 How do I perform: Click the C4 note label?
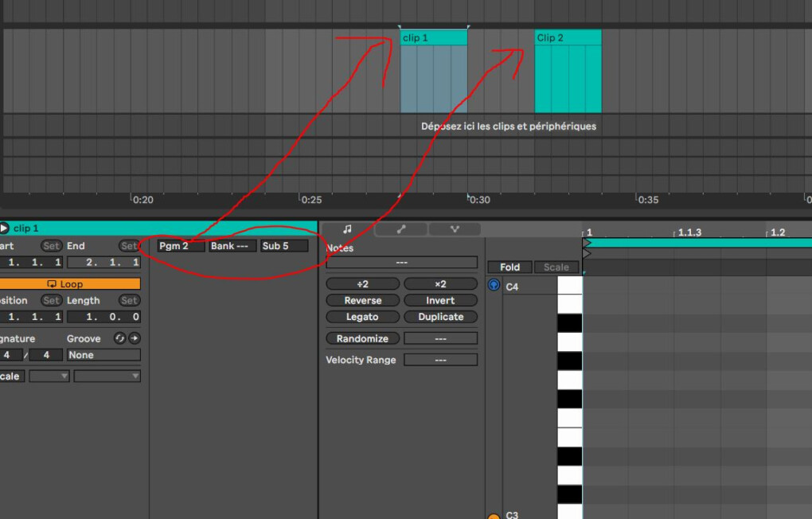point(512,287)
